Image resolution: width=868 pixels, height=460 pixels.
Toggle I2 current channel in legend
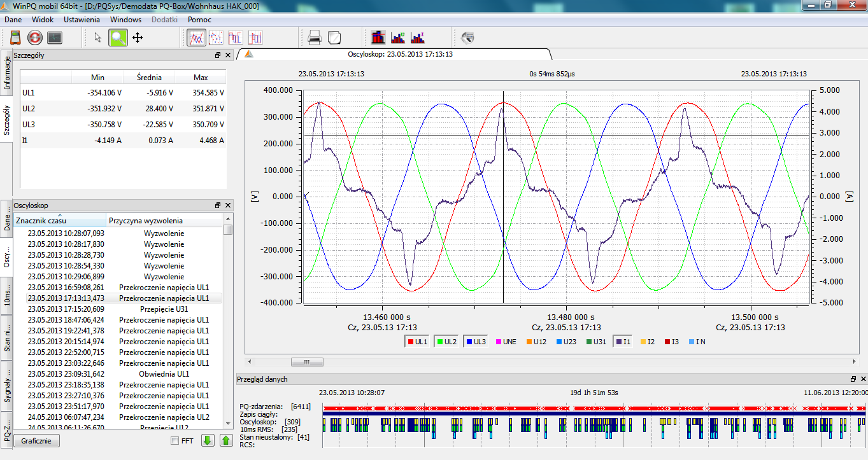[x=647, y=342]
